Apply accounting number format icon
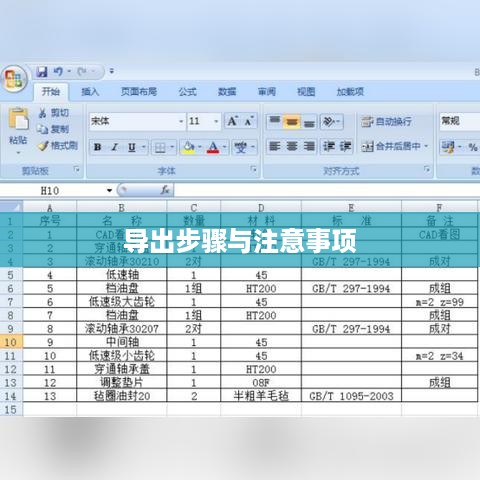The image size is (480, 480). tap(448, 147)
